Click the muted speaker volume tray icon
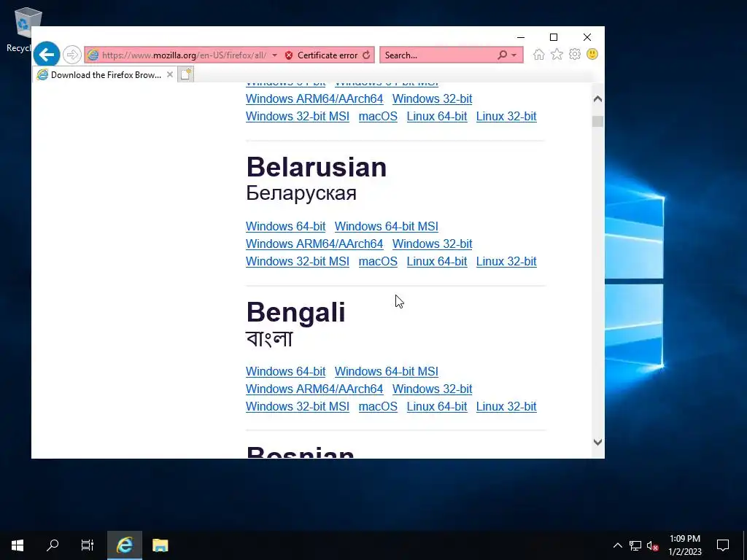 652,545
